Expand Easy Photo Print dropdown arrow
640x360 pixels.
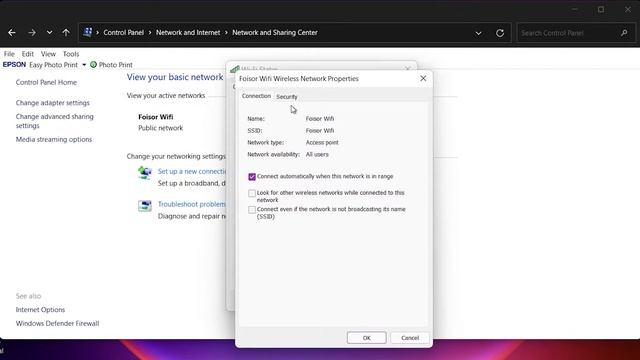tap(84, 65)
